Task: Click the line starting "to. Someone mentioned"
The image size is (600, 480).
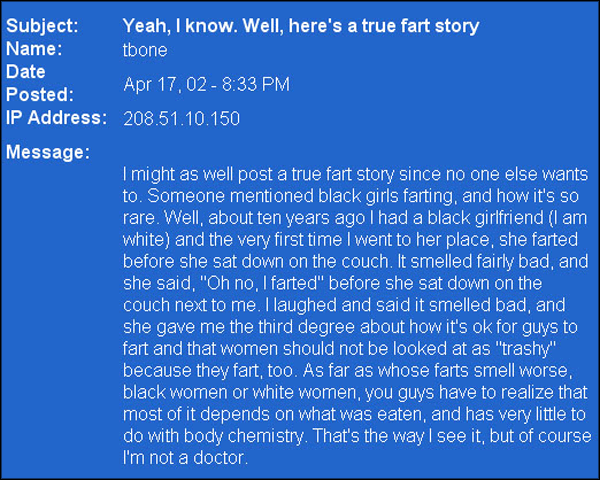Action: (351, 196)
